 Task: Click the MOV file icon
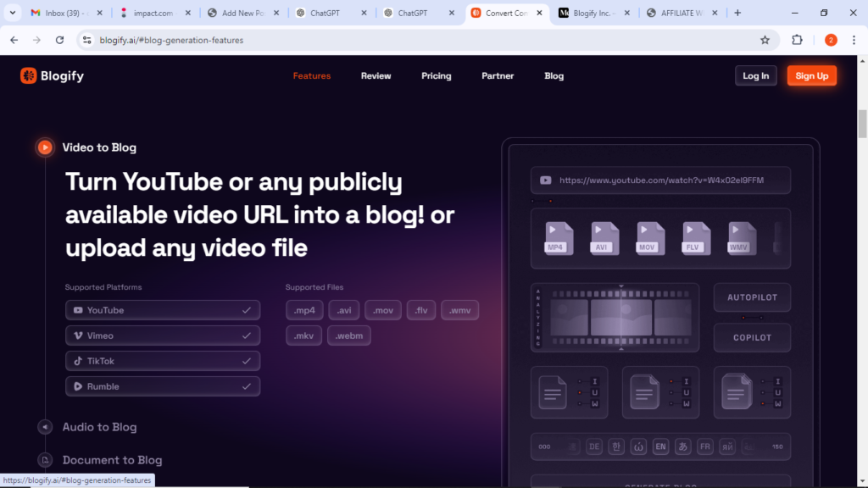(x=650, y=238)
